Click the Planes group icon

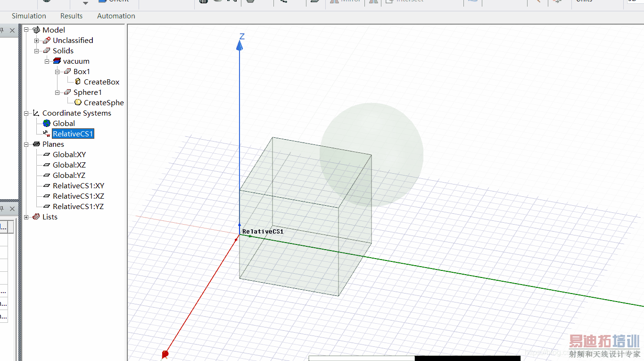(x=36, y=144)
